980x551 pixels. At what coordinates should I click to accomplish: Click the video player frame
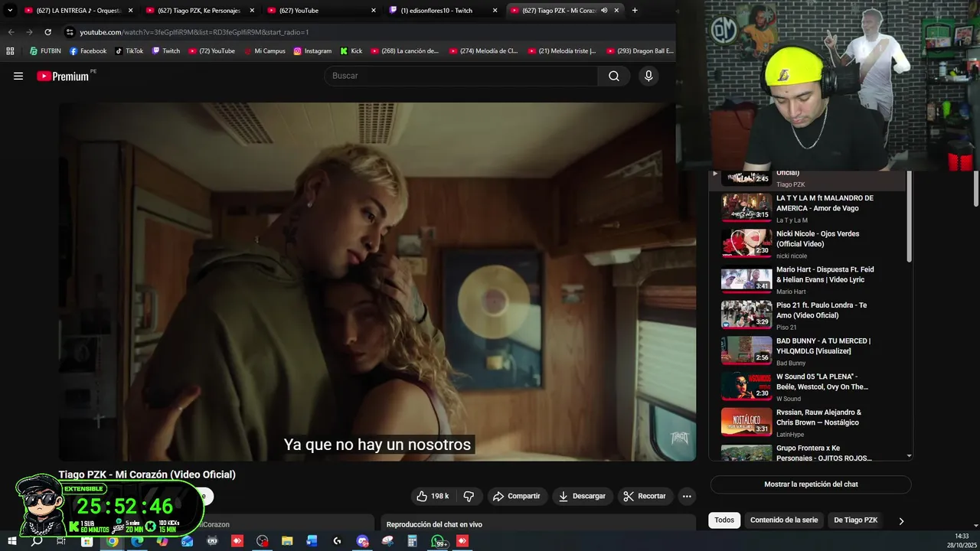click(x=377, y=282)
